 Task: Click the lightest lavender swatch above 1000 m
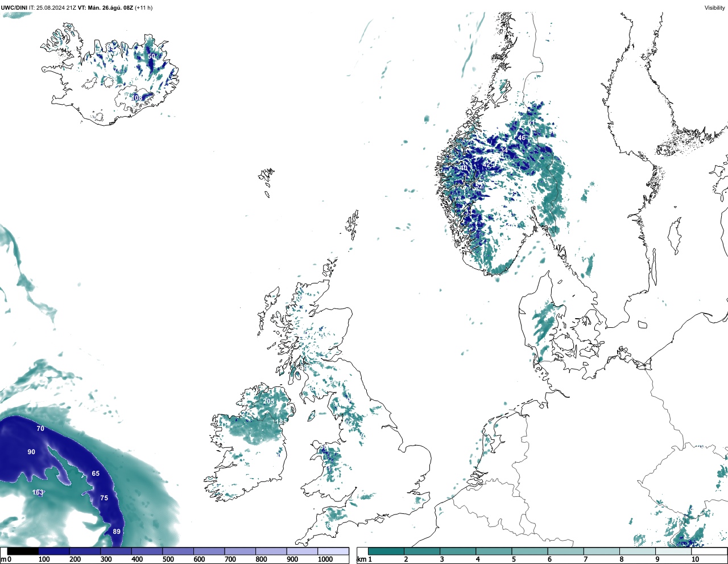point(333,551)
